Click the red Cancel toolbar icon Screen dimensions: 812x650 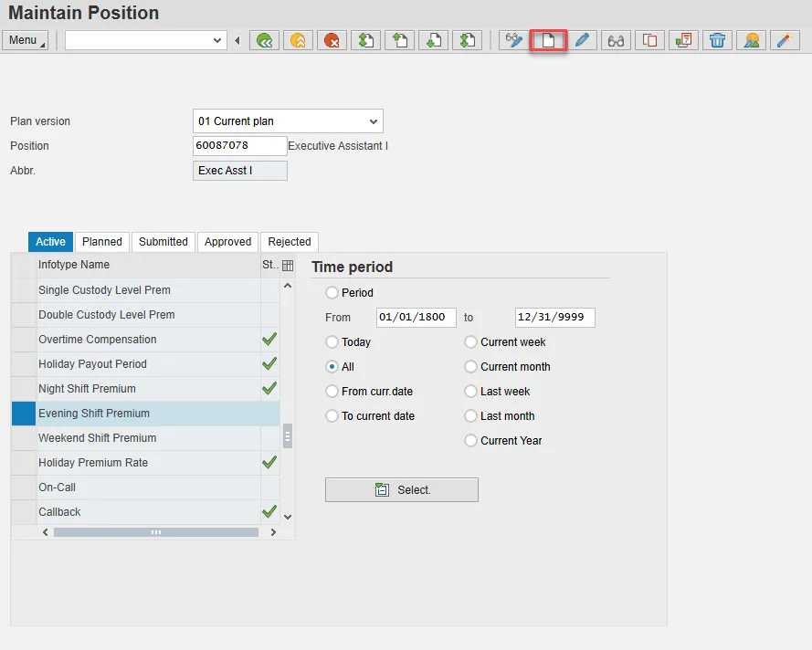point(332,40)
